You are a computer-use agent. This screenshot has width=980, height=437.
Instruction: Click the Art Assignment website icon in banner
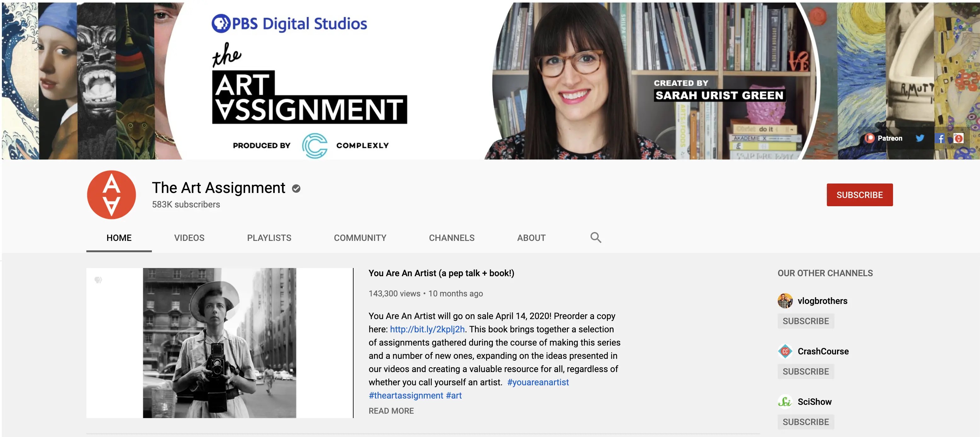(x=959, y=138)
